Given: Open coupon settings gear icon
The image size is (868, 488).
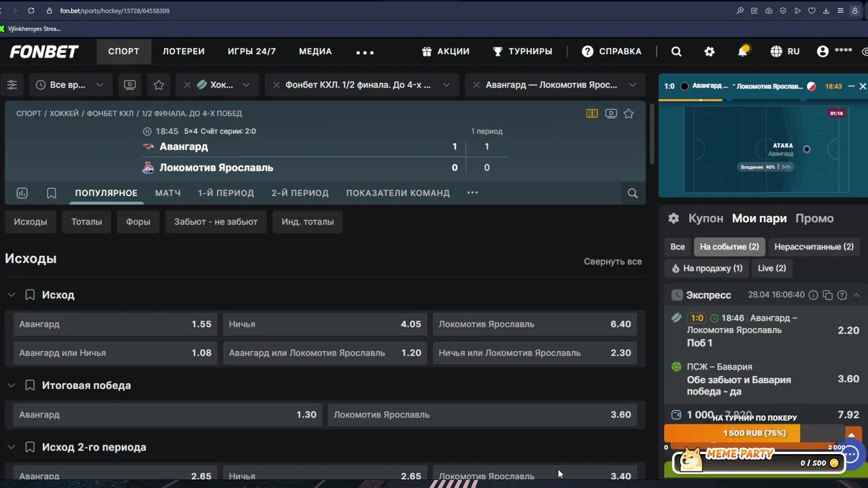Looking at the screenshot, I should point(673,218).
